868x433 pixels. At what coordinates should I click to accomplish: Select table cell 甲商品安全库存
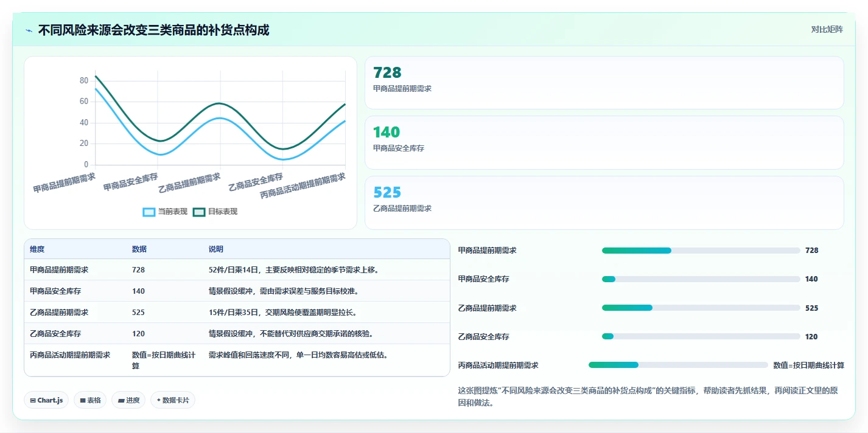55,291
